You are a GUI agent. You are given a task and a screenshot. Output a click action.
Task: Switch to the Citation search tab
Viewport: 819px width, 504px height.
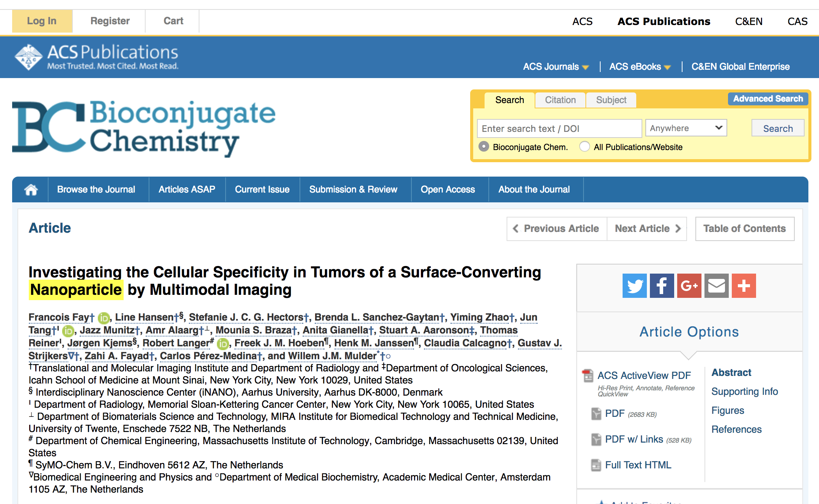click(x=560, y=100)
